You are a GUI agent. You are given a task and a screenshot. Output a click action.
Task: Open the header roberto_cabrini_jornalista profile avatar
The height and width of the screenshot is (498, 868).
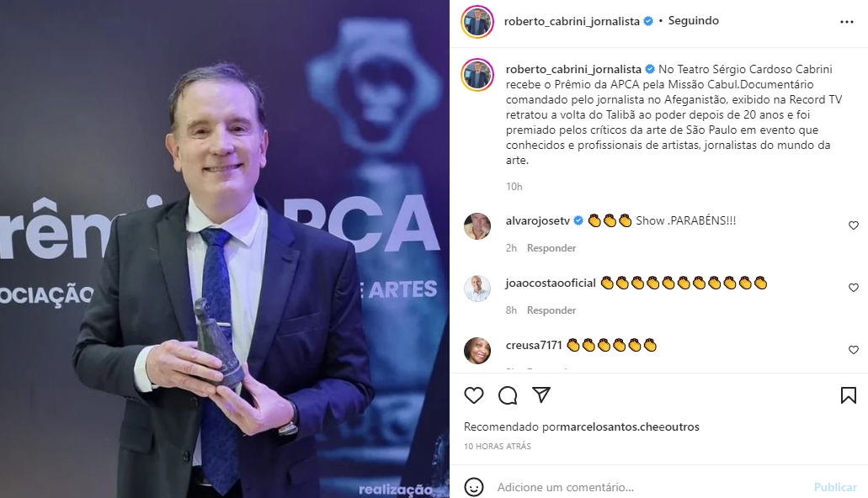(x=477, y=22)
